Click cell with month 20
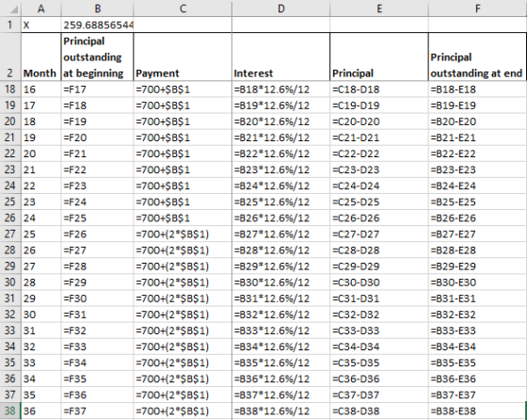This screenshot has height=420, width=527. point(41,153)
